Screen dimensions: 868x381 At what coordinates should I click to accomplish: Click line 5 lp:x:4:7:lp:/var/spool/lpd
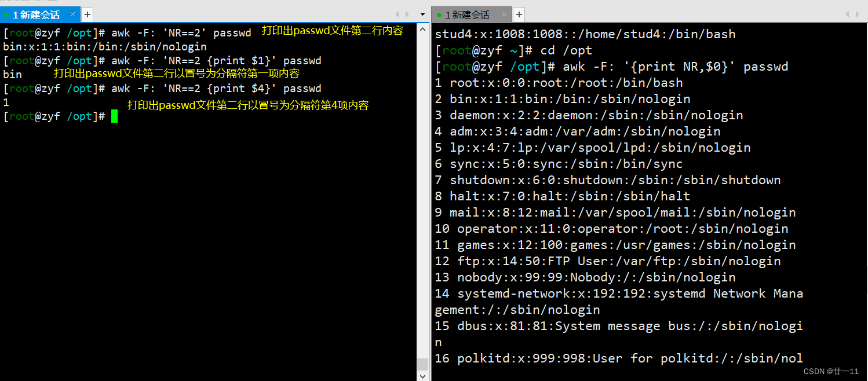593,148
